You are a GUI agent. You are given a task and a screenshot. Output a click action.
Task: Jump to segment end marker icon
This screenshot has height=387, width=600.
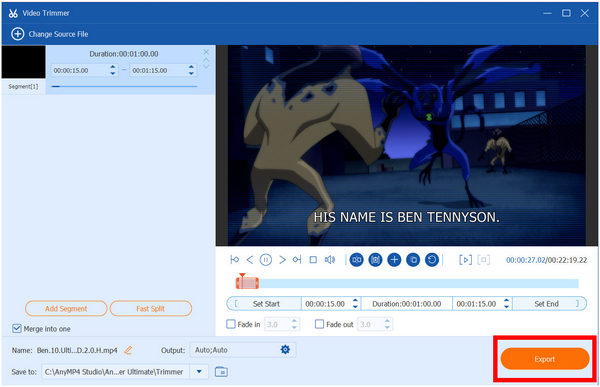(x=297, y=260)
